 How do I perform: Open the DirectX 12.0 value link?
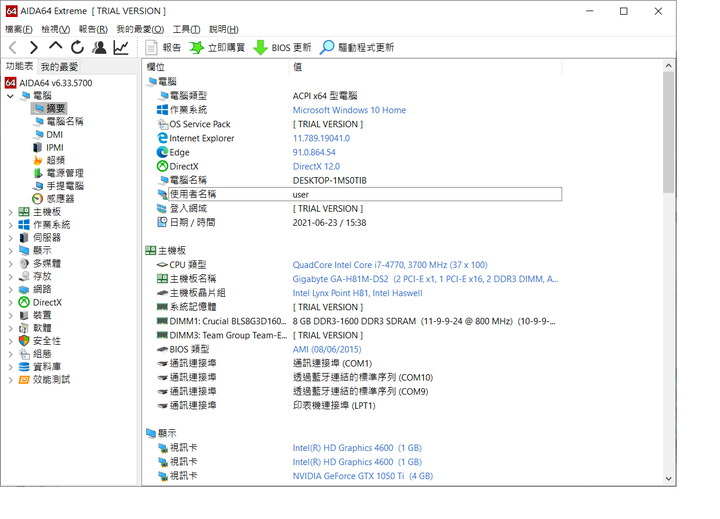tap(316, 166)
